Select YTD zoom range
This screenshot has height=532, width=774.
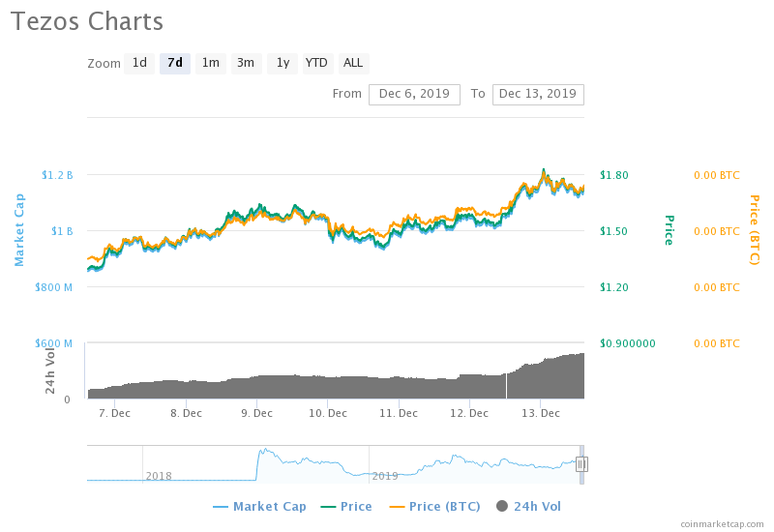click(316, 64)
